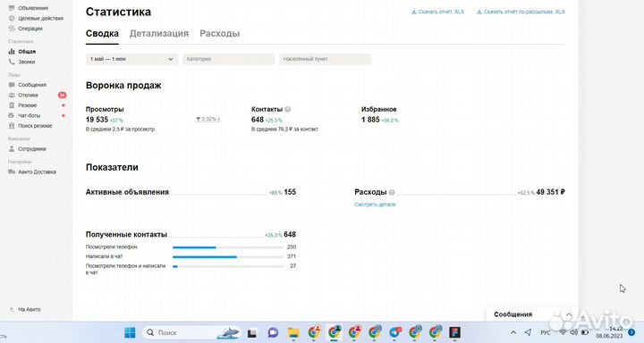Viewport: 644px width, 343px height.
Task: Open Авито Доставка settings
Action: [32, 171]
